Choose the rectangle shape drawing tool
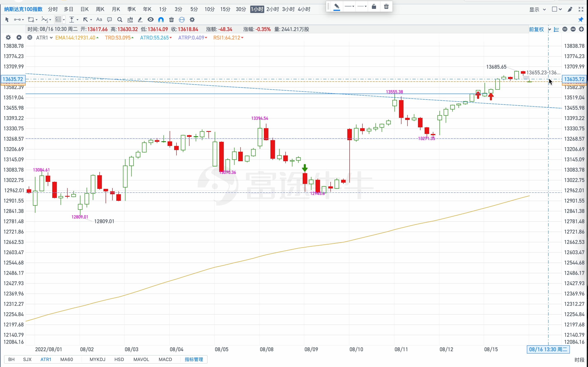 point(32,20)
